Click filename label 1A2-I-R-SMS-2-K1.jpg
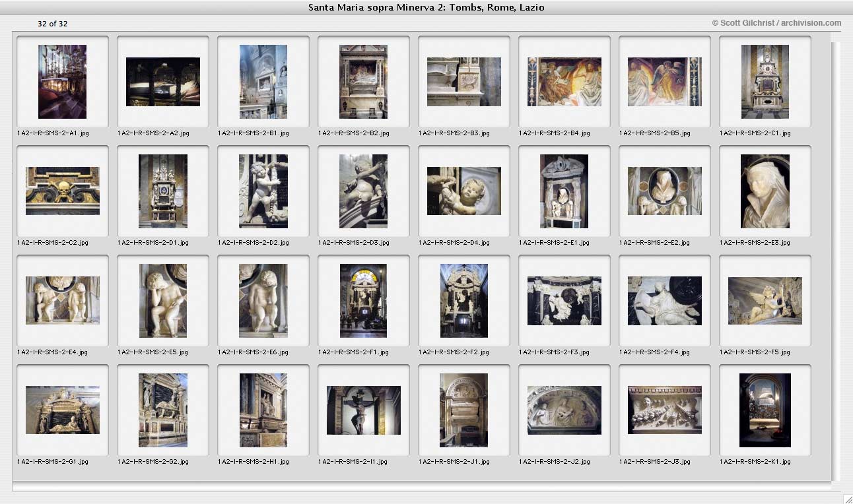 coord(755,462)
